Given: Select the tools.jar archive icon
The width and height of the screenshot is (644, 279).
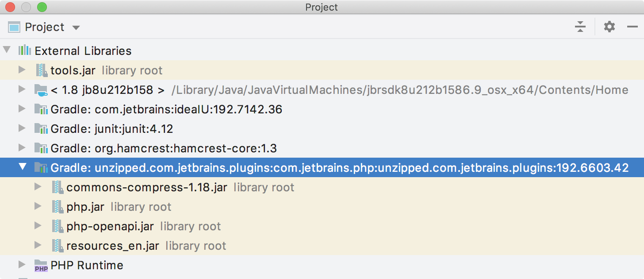Looking at the screenshot, I should [42, 70].
